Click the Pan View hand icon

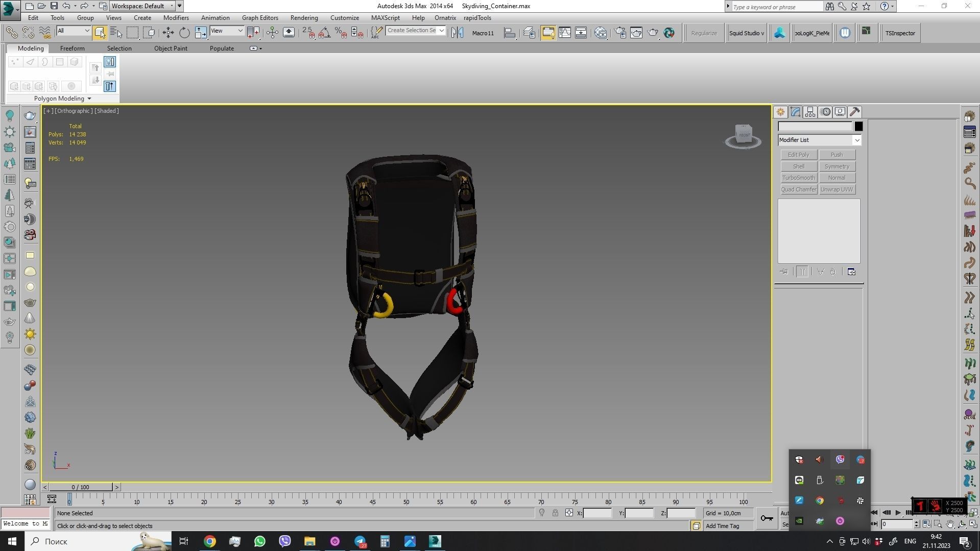[x=950, y=524]
